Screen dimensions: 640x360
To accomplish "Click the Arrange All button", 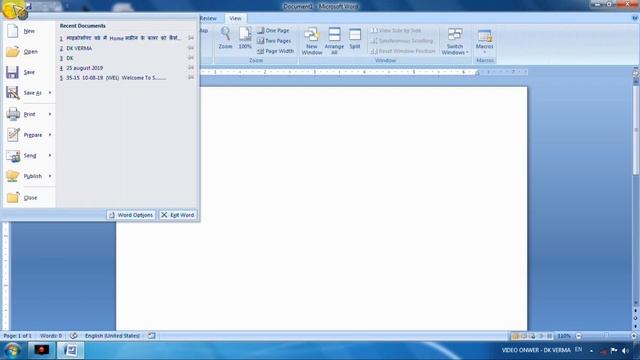I will pos(334,41).
